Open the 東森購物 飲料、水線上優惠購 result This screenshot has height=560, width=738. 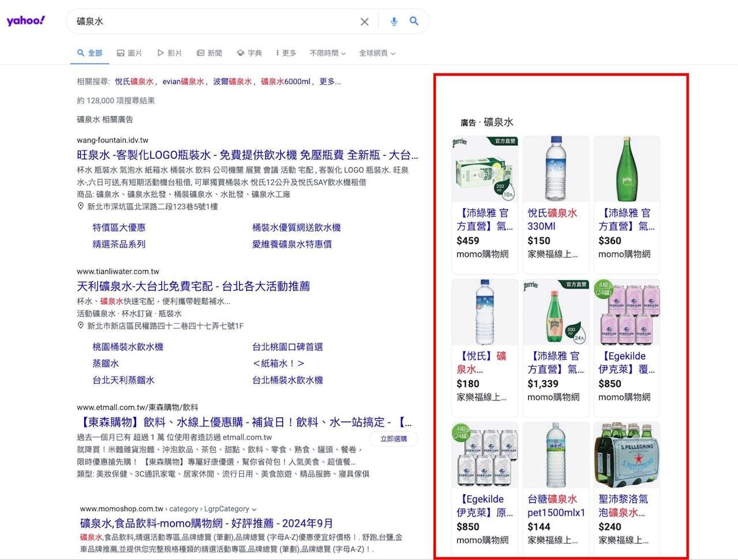[244, 423]
